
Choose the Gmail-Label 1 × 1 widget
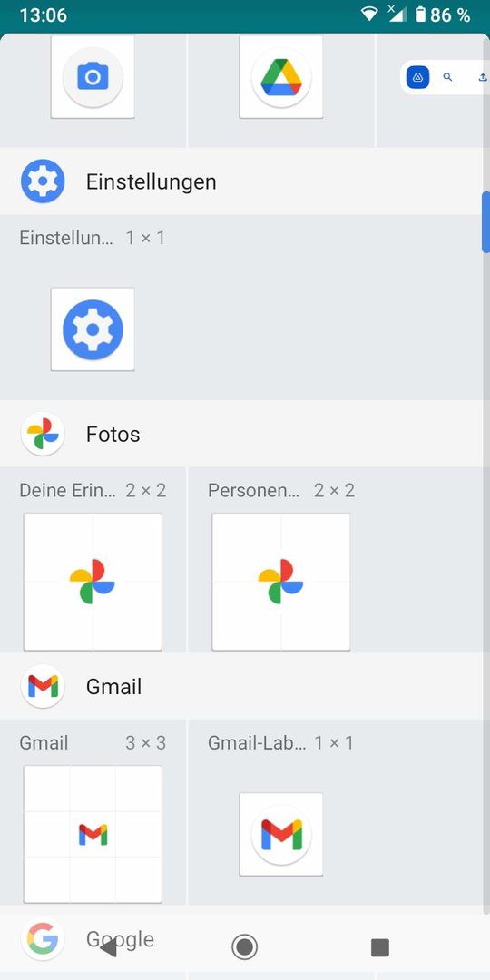281,835
